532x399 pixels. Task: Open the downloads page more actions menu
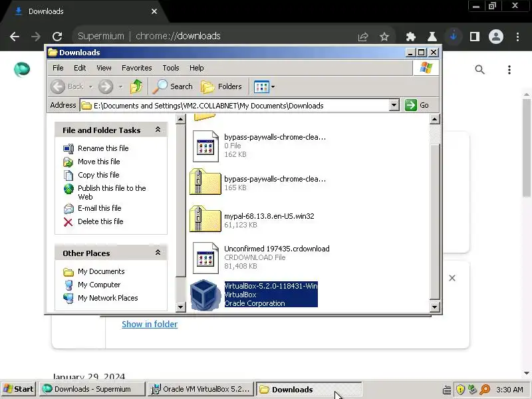tap(509, 70)
